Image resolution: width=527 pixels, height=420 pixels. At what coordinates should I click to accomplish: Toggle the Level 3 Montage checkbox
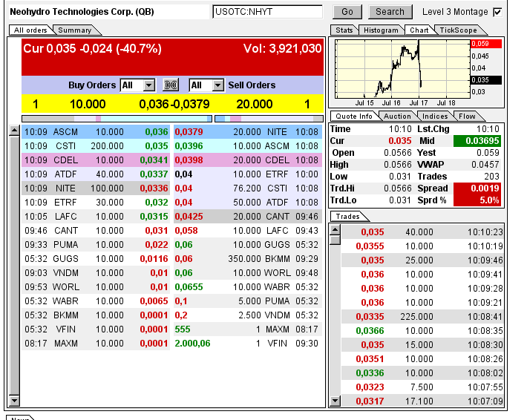coord(497,12)
